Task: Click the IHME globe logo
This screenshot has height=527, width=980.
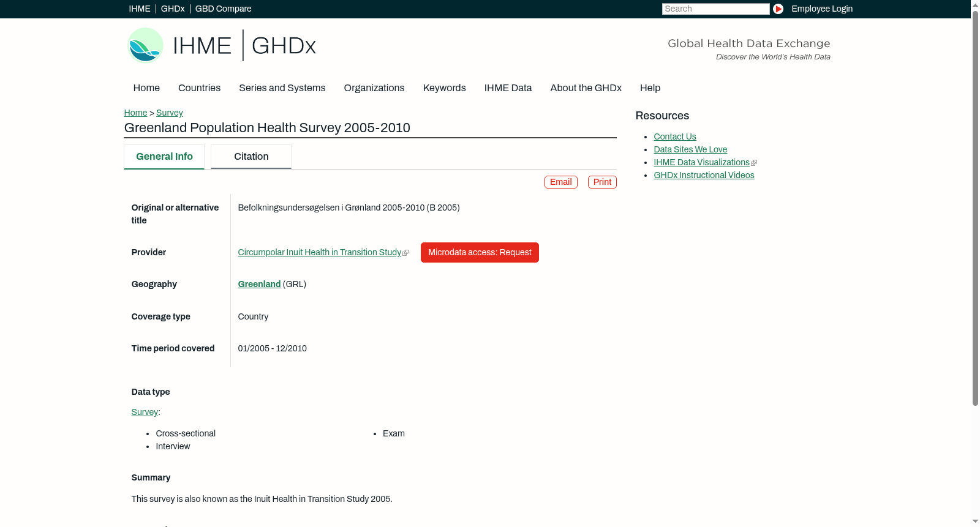Action: tap(145, 45)
